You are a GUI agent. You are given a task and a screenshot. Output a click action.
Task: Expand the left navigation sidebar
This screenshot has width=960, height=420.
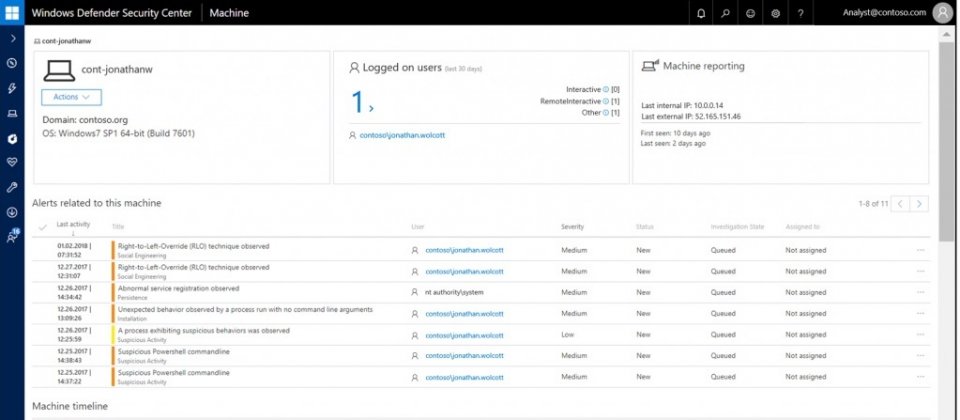point(12,39)
